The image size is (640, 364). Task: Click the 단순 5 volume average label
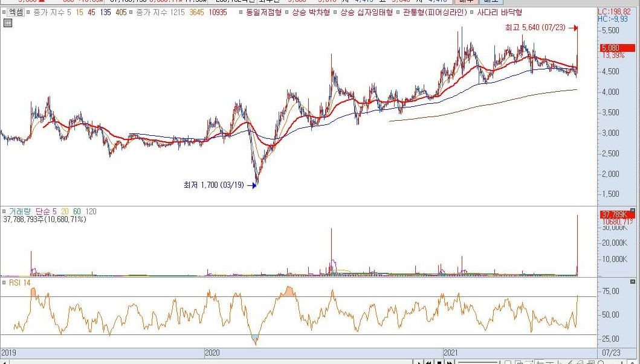(x=46, y=211)
